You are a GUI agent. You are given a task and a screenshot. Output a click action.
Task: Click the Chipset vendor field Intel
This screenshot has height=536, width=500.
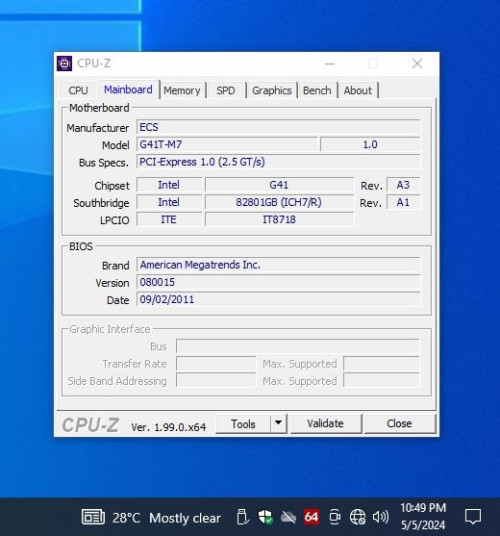[169, 185]
